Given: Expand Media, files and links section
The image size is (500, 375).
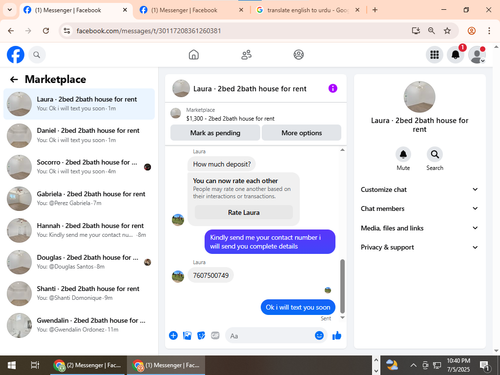Looking at the screenshot, I should [x=419, y=228].
